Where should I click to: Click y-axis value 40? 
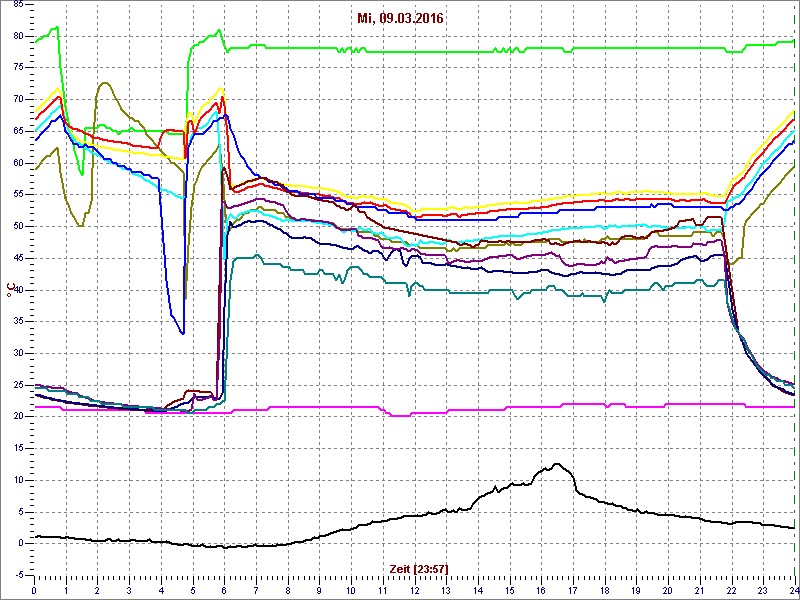tap(18, 290)
